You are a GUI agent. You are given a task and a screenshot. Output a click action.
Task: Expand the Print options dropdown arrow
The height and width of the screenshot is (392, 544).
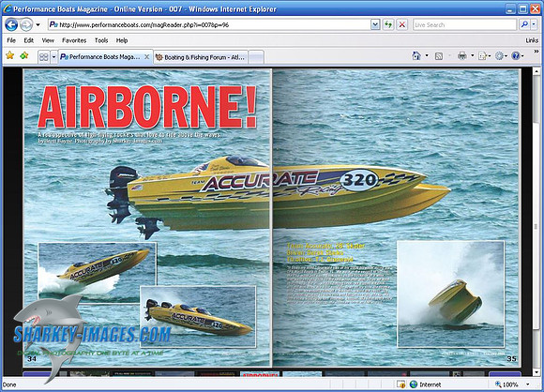click(472, 56)
